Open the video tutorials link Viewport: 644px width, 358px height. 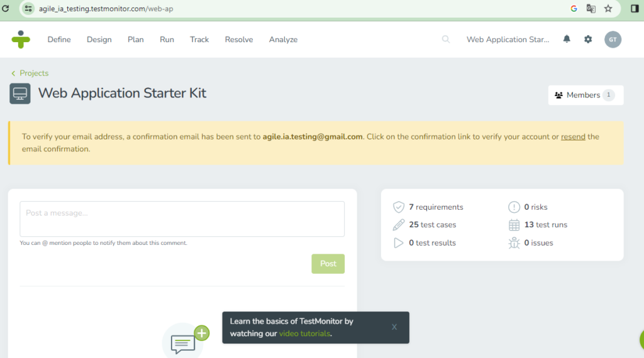pos(304,334)
